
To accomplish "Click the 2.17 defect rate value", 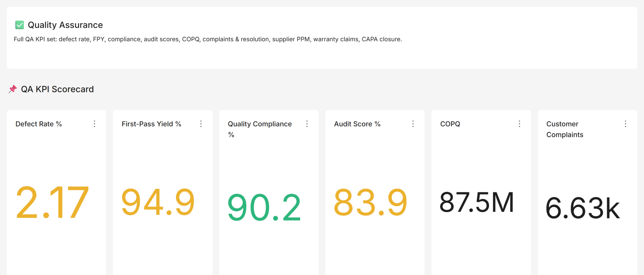I will pyautogui.click(x=52, y=202).
